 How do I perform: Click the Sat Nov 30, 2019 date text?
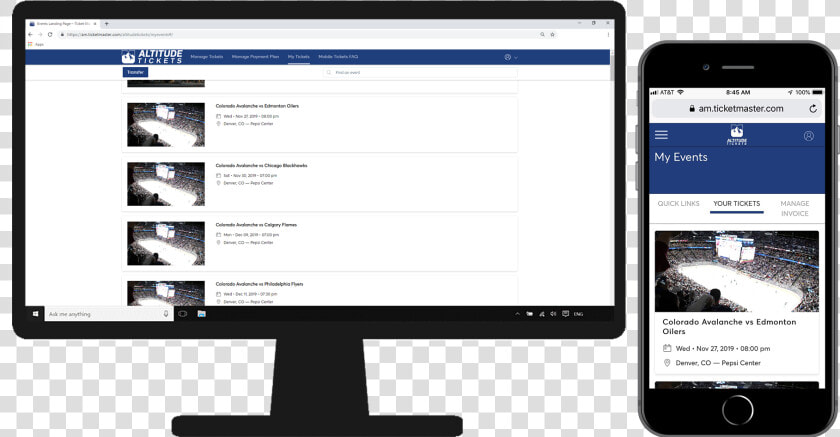(250, 176)
